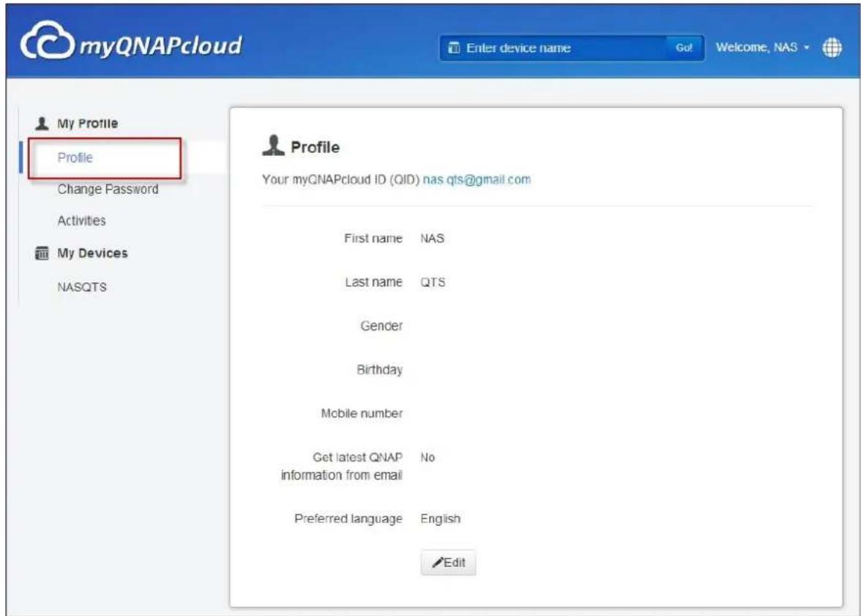Click the device icon in the search field

coord(454,48)
